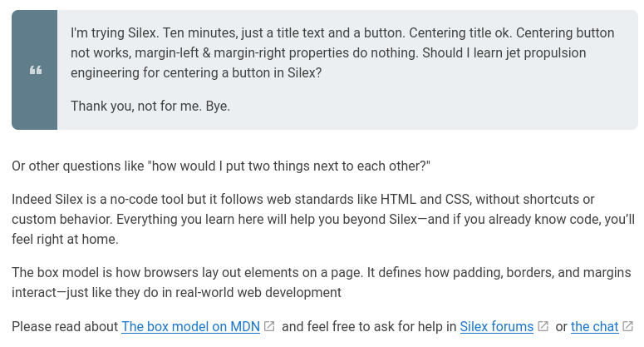
Task: Click the quotation mark icon in blockquote
Action: (35, 71)
